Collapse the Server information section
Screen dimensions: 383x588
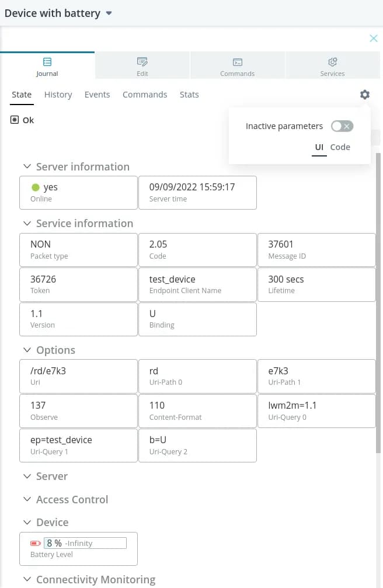[27, 166]
